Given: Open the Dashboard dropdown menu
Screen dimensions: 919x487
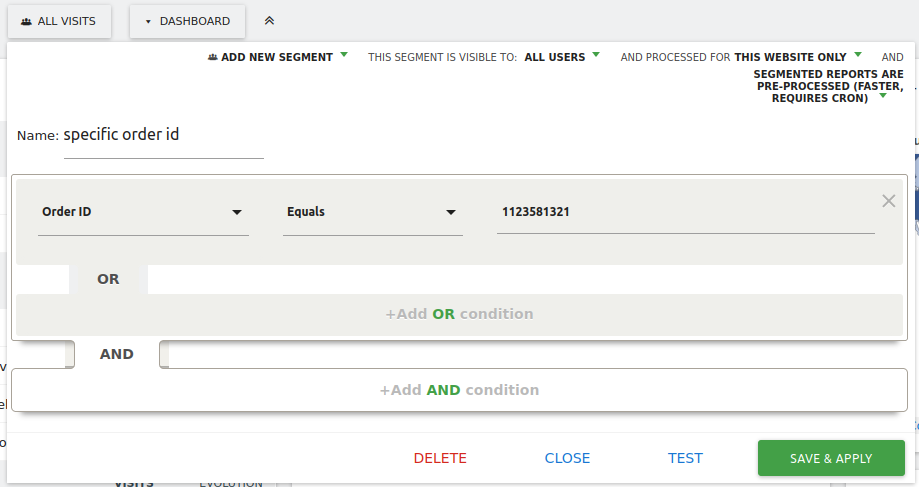Looking at the screenshot, I should pos(187,21).
